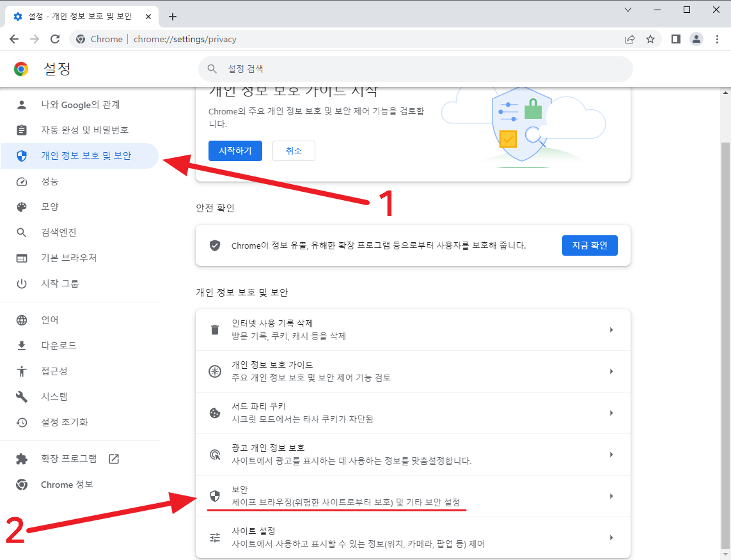Click the download icon for 다운로드
This screenshot has width=731, height=560.
point(22,346)
